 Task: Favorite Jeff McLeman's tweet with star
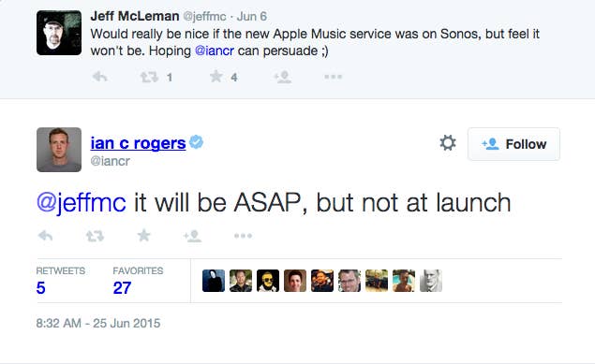coord(216,77)
